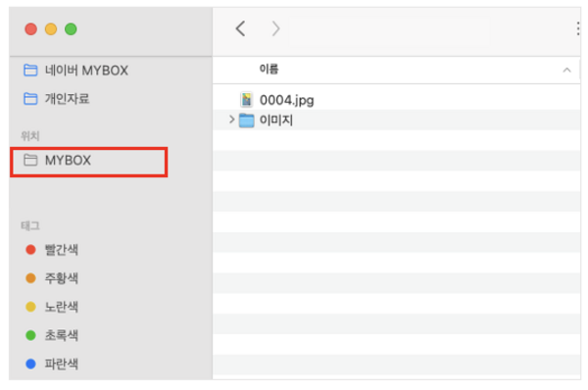588x390 pixels.
Task: Select the 이미지 folder icon
Action: (246, 120)
